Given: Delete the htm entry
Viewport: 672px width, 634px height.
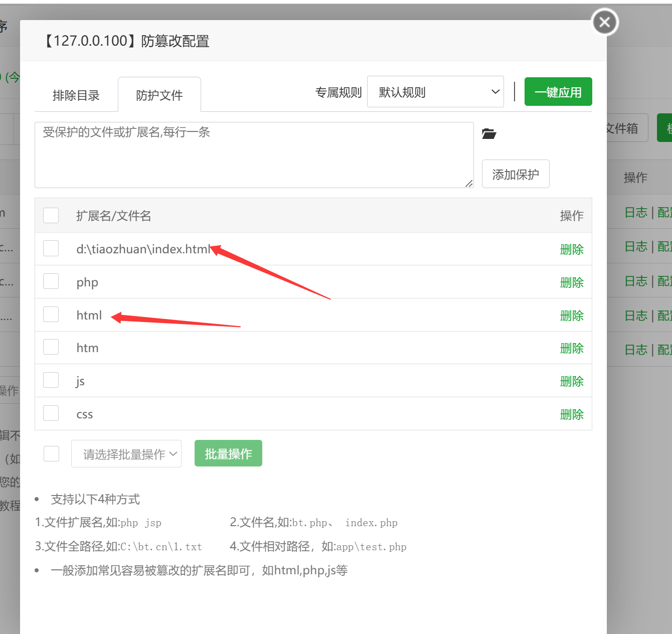Looking at the screenshot, I should [x=572, y=348].
